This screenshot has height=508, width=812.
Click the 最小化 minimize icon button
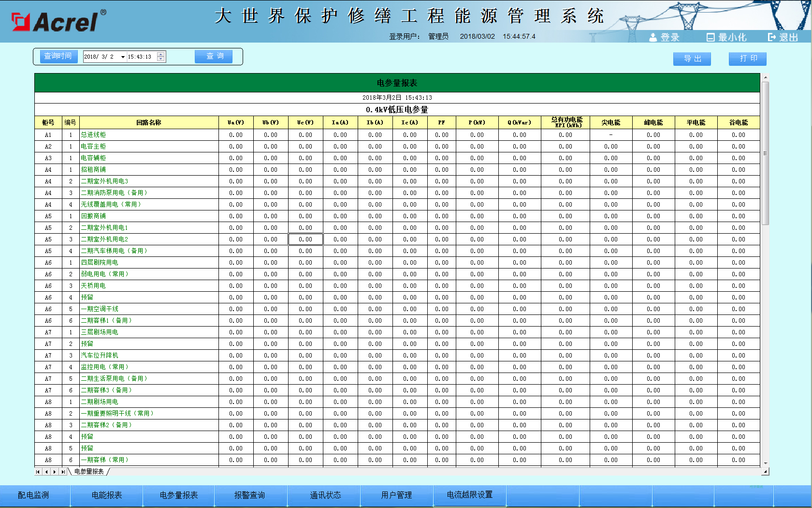(726, 37)
